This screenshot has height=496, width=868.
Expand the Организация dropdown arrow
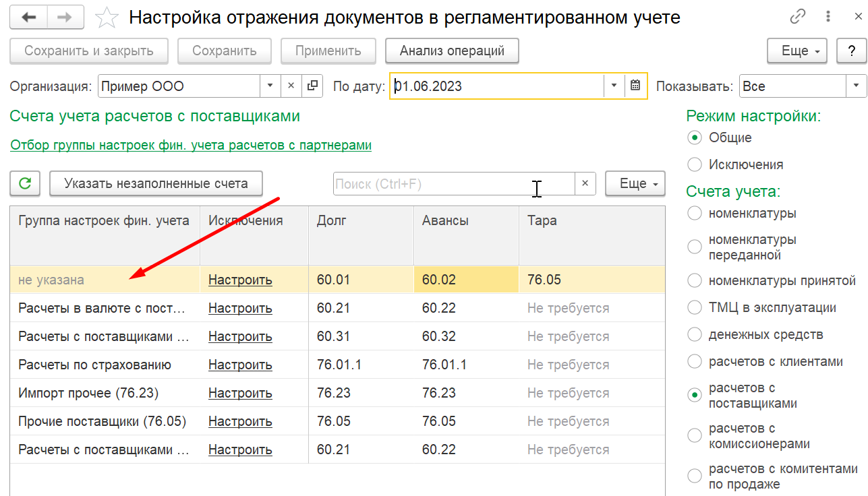tap(270, 86)
